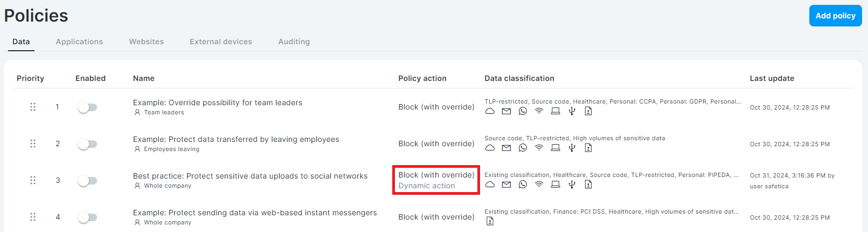Enable the web-based instant messengers policy toggle
The width and height of the screenshot is (868, 232).
click(x=87, y=217)
